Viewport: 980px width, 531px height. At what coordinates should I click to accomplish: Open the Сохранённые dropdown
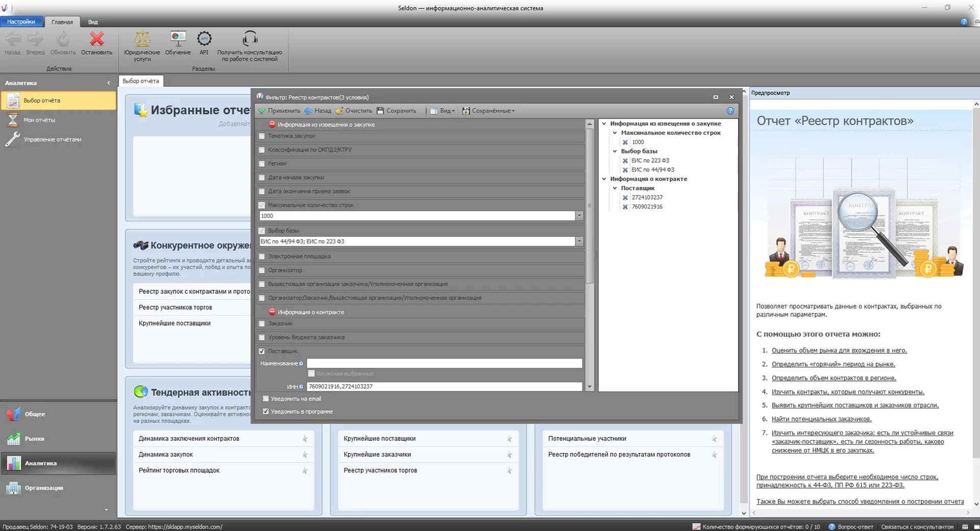(489, 111)
